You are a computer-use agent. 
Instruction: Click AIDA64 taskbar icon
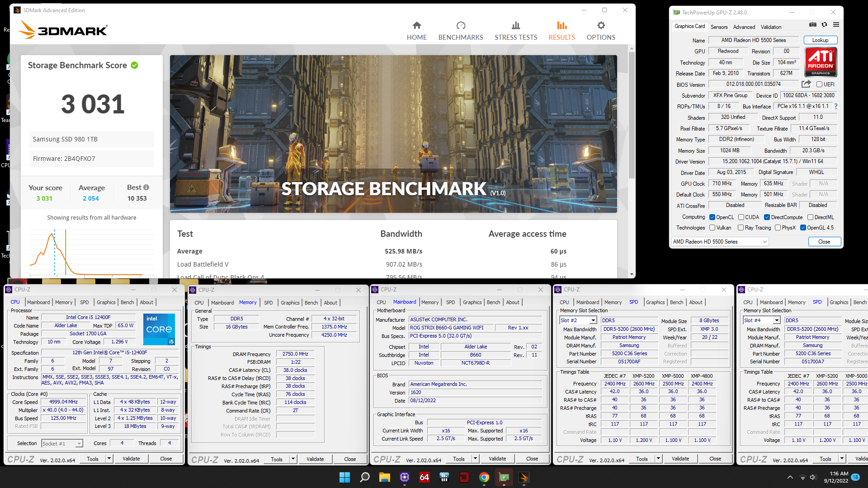[x=424, y=477]
